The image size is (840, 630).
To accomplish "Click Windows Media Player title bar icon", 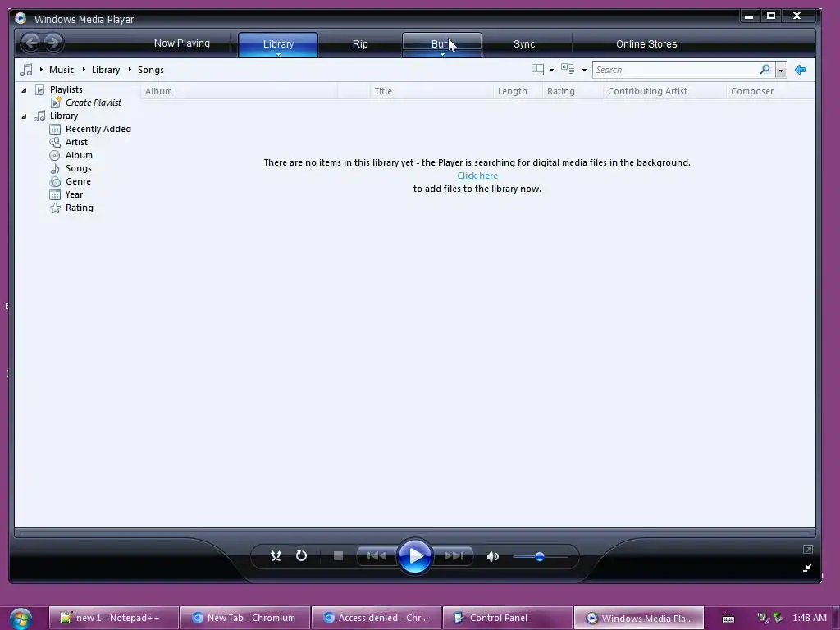I will tap(21, 18).
